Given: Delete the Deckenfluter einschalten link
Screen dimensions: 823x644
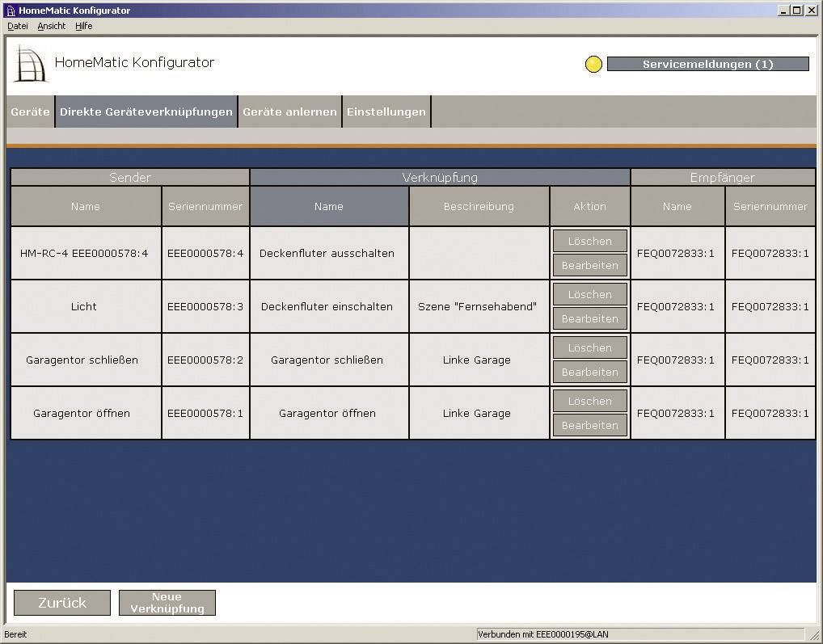Looking at the screenshot, I should click(x=589, y=294).
